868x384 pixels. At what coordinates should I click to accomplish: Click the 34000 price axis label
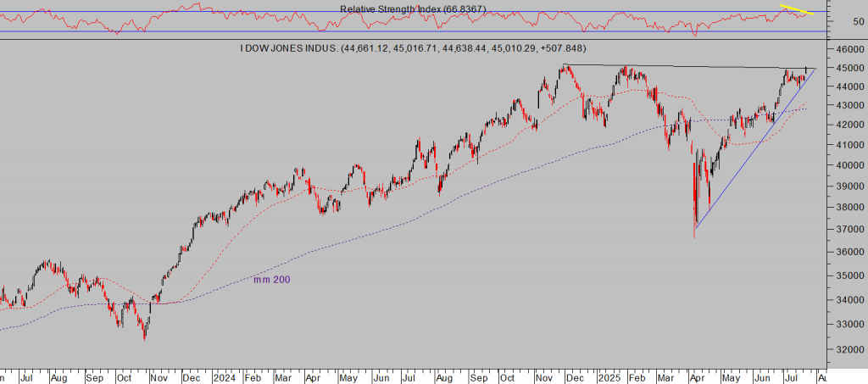pyautogui.click(x=849, y=300)
